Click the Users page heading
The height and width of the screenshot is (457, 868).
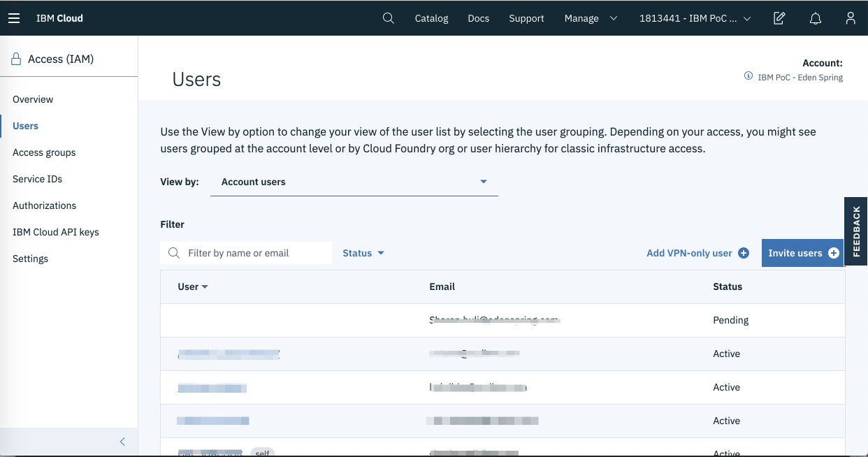196,80
